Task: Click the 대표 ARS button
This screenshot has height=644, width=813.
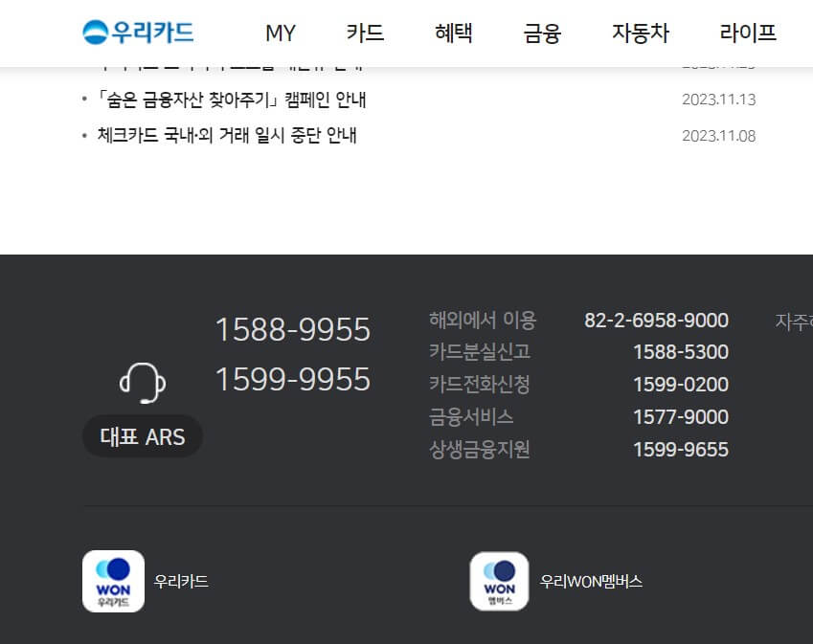Action: tap(142, 435)
